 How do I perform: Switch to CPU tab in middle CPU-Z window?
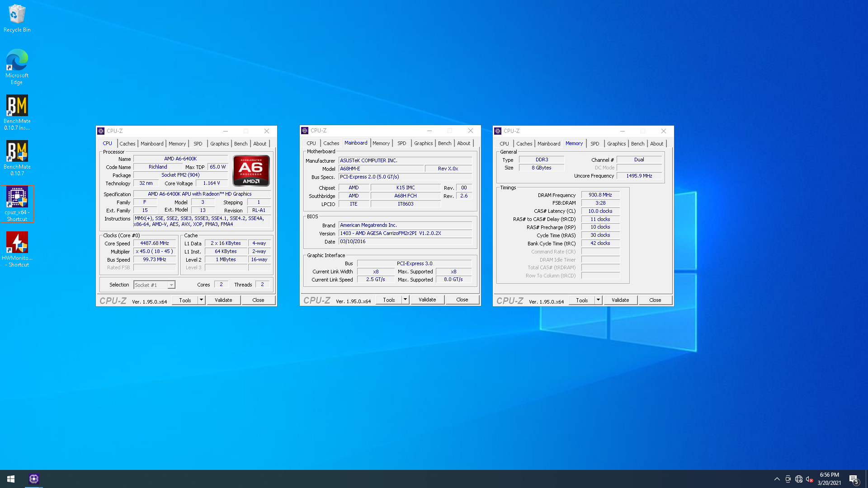(x=311, y=143)
